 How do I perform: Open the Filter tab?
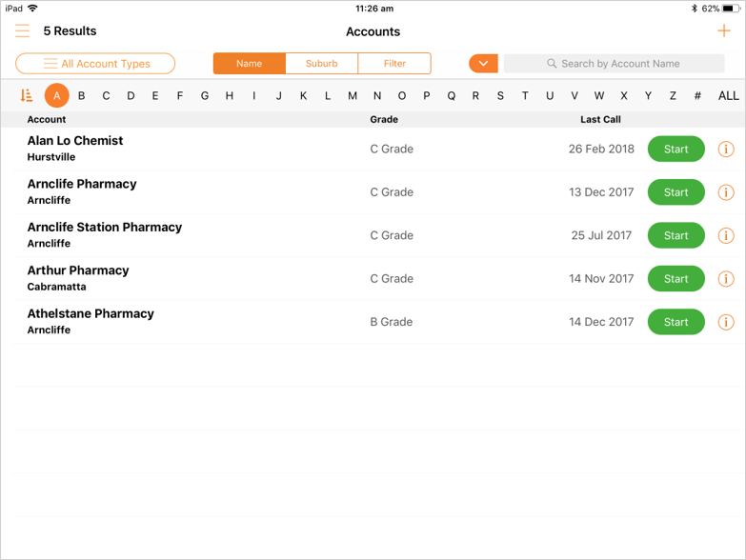[x=394, y=64]
